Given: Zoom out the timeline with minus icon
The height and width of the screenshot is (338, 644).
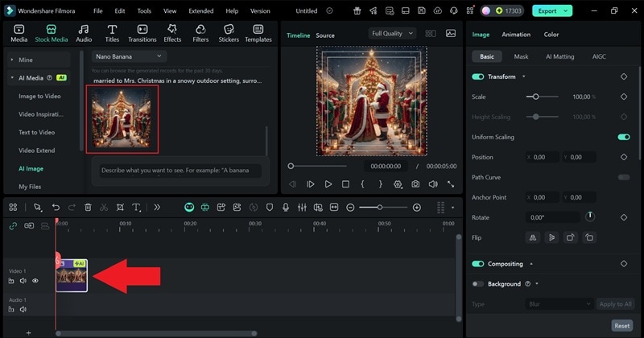Looking at the screenshot, I should (350, 208).
